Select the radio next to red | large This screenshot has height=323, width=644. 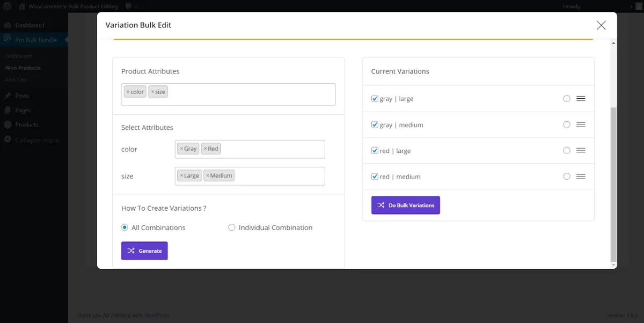click(x=566, y=151)
